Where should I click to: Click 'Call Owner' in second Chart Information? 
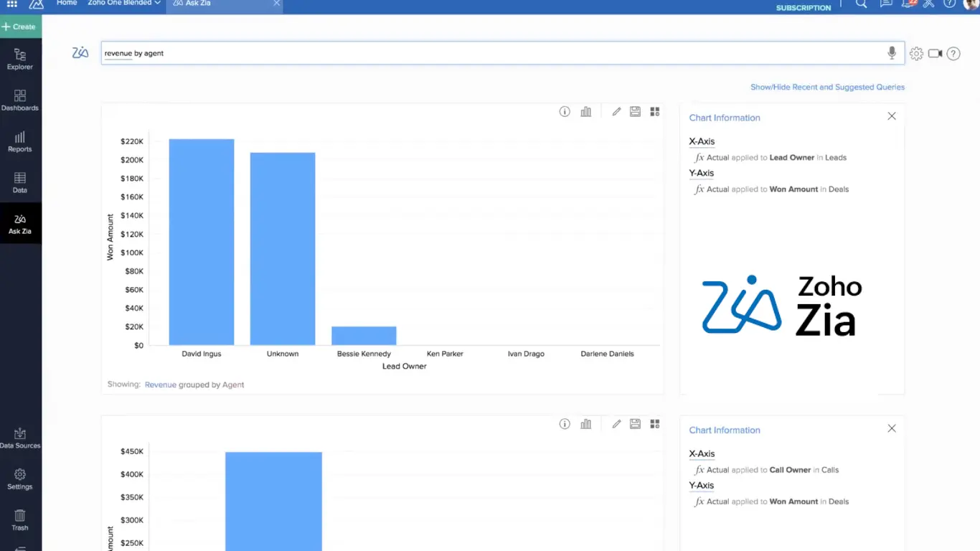click(x=790, y=470)
